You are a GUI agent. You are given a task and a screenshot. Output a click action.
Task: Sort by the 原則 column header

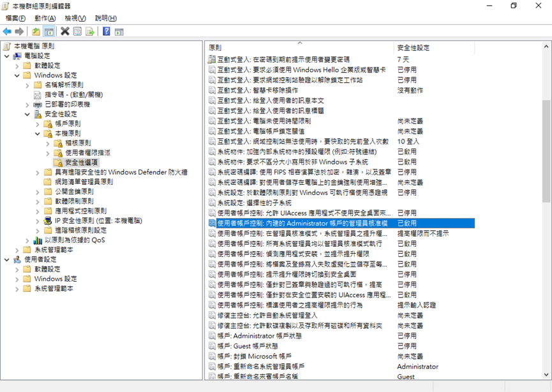(x=300, y=47)
